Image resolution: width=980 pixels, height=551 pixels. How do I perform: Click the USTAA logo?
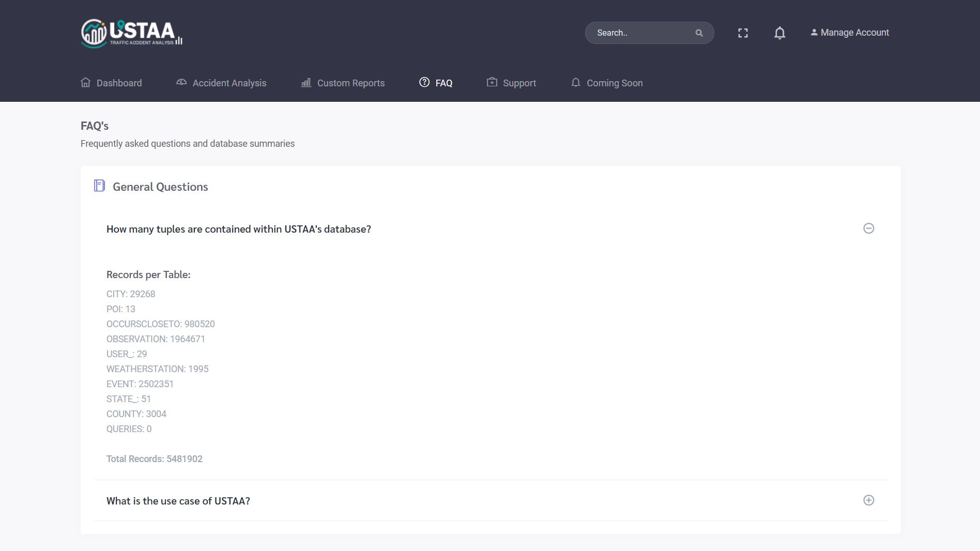(x=131, y=33)
